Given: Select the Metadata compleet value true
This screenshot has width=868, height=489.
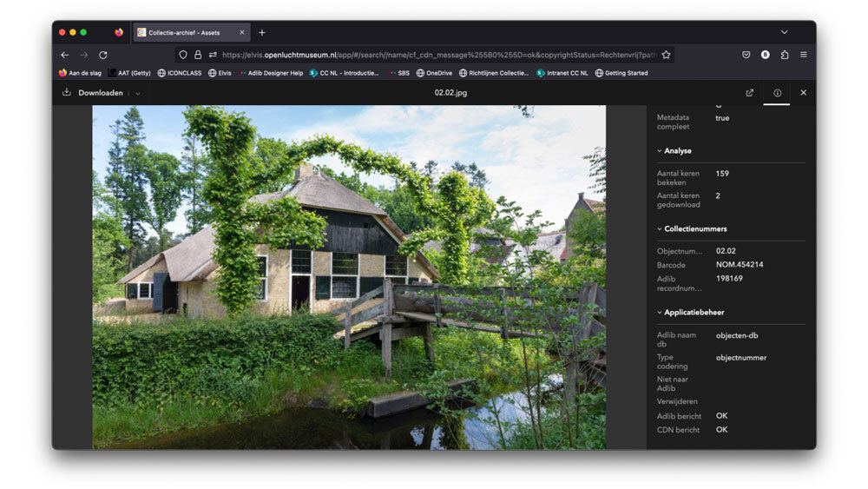Looking at the screenshot, I should [x=722, y=118].
